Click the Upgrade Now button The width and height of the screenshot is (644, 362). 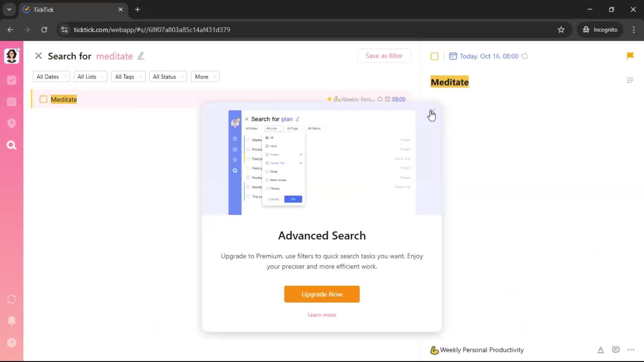[x=322, y=294]
